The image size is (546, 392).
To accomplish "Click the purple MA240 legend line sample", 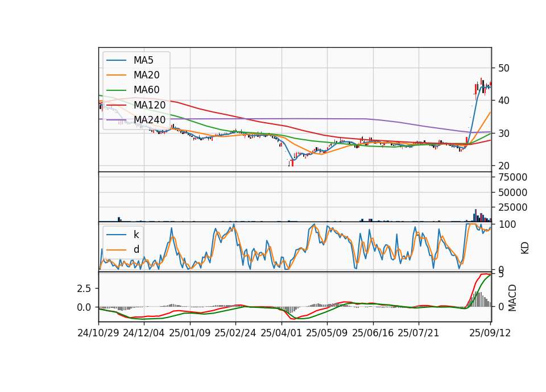I will [116, 120].
